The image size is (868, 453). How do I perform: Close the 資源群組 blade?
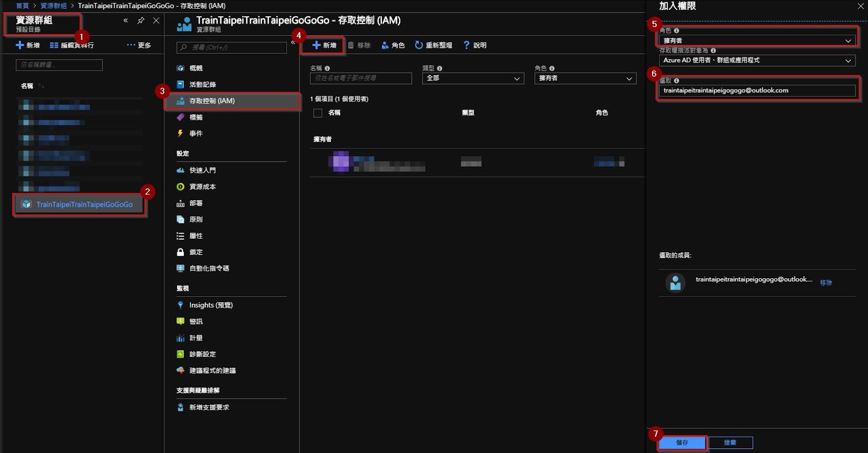click(156, 21)
